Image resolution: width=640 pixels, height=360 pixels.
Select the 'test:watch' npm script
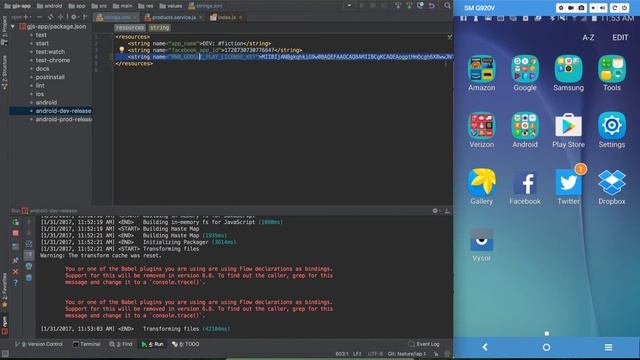[50, 52]
